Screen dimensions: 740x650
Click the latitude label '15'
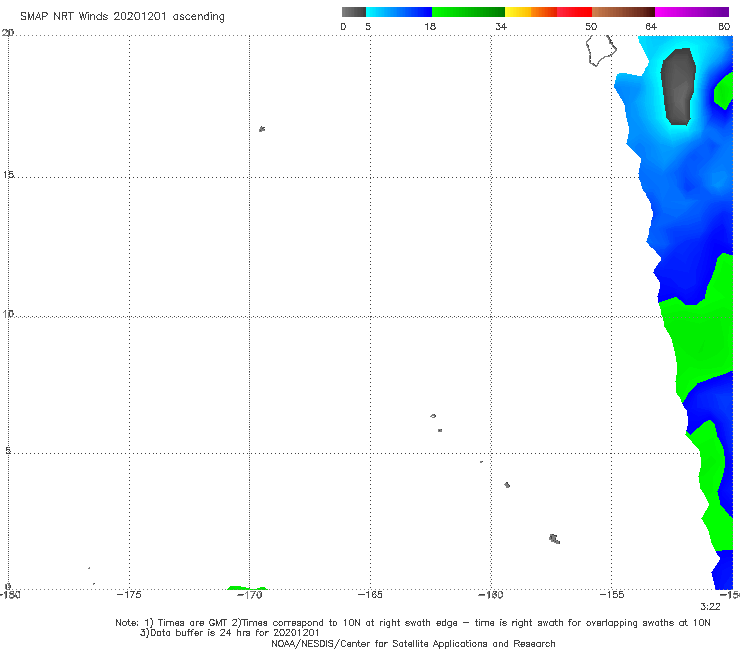8,175
